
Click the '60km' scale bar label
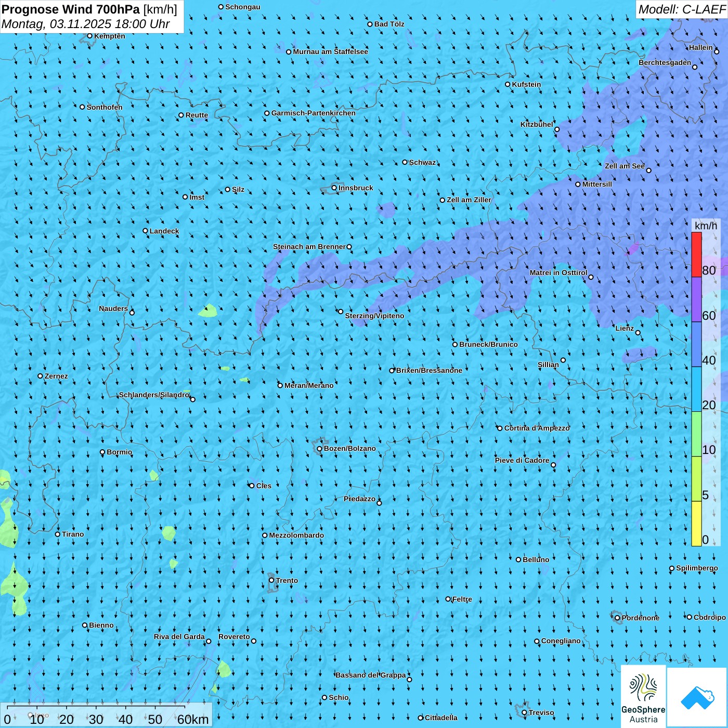coord(193,719)
